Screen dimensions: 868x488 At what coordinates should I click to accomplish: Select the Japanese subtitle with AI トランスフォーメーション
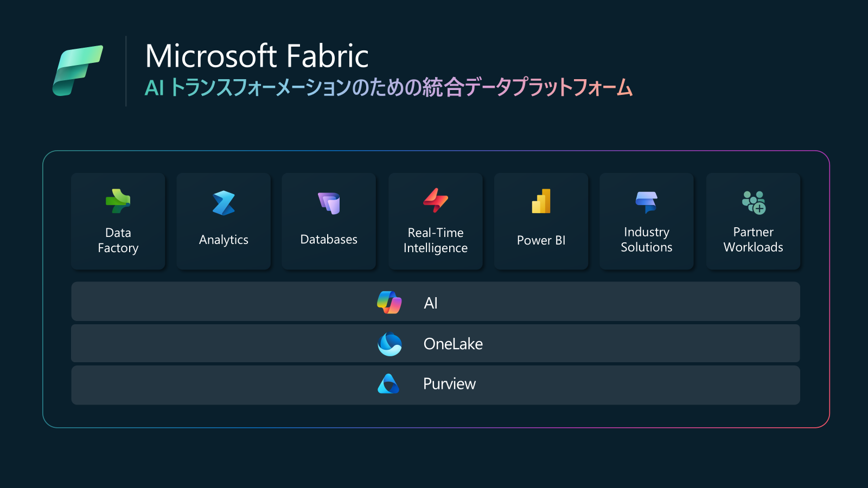click(388, 87)
